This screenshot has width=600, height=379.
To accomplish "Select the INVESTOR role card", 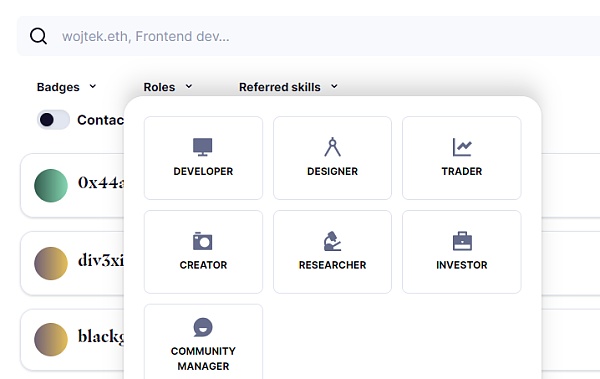I will [462, 252].
